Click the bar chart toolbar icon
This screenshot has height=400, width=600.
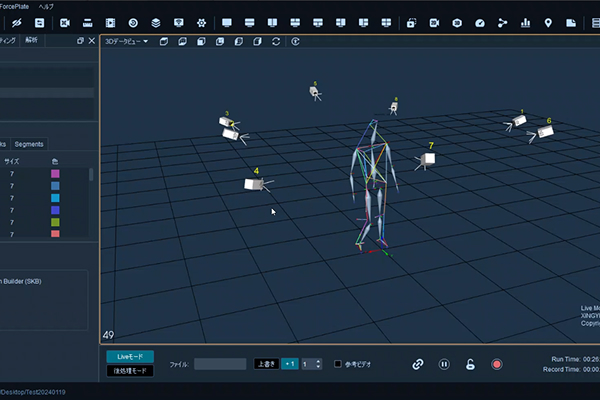[x=525, y=22]
